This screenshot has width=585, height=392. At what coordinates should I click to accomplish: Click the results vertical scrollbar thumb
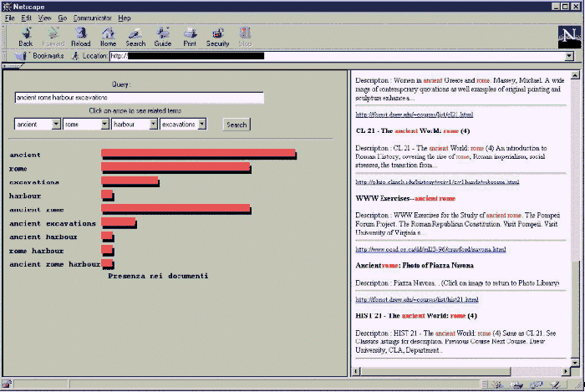click(x=575, y=309)
